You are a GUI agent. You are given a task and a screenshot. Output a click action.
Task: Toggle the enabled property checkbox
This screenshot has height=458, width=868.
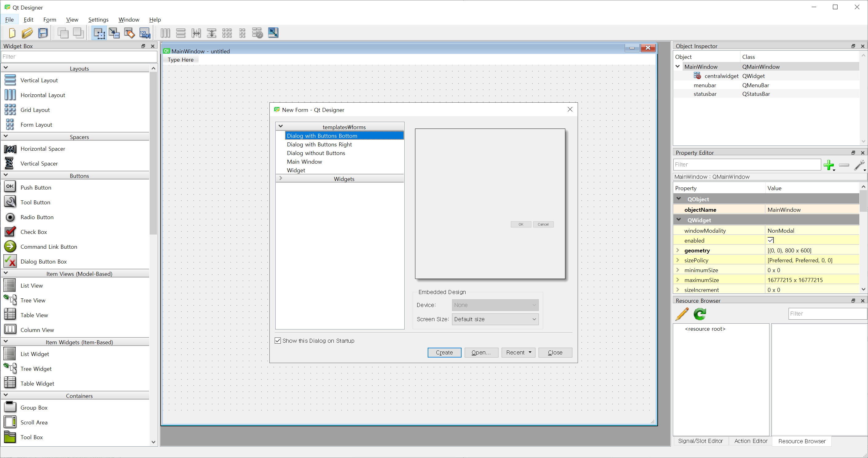pos(770,240)
